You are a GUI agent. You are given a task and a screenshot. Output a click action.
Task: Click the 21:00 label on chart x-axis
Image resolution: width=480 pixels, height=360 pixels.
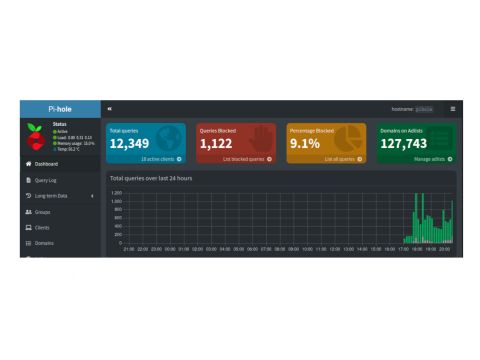click(129, 249)
